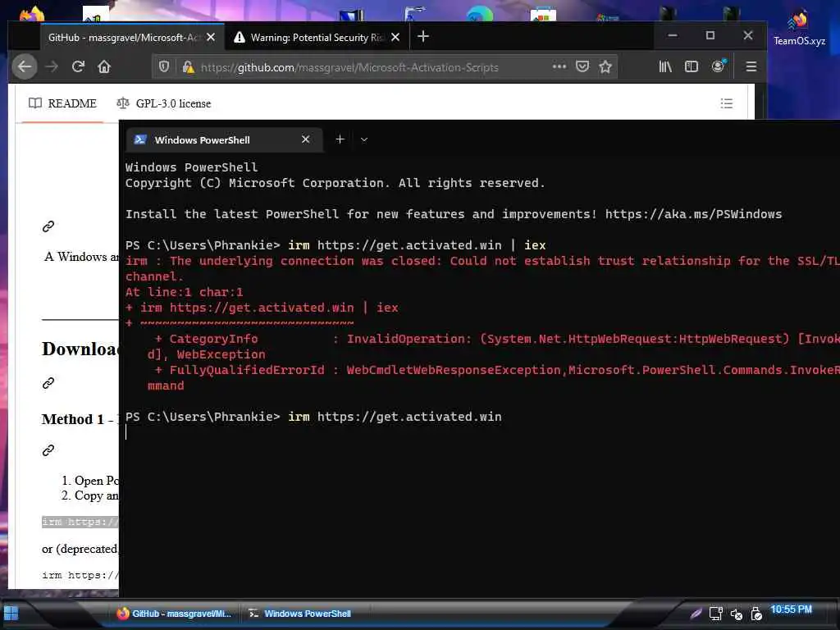Open the Windows Start button
Viewport: 840px width, 630px height.
(11, 614)
